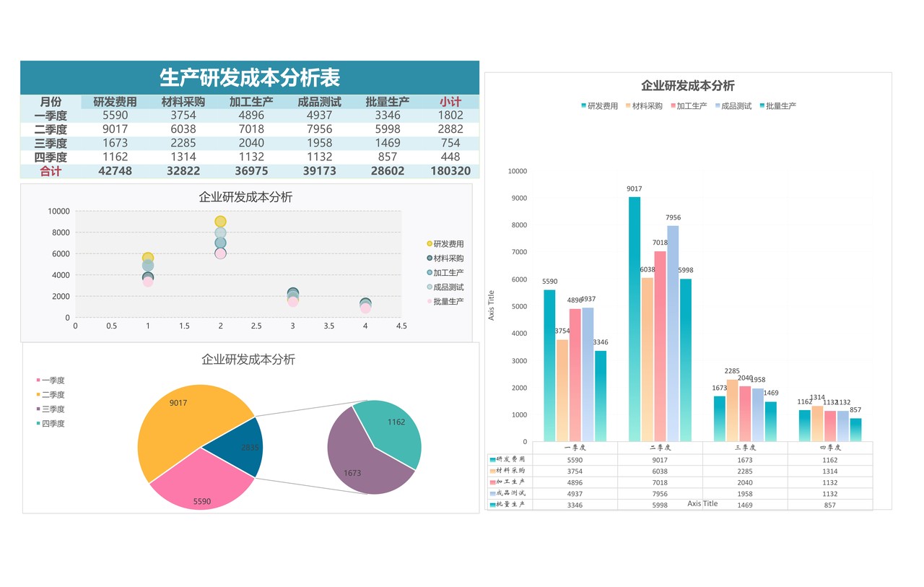Screen dimensions: 924x587
Task: Click the "月份" header cell
Action: tap(51, 102)
